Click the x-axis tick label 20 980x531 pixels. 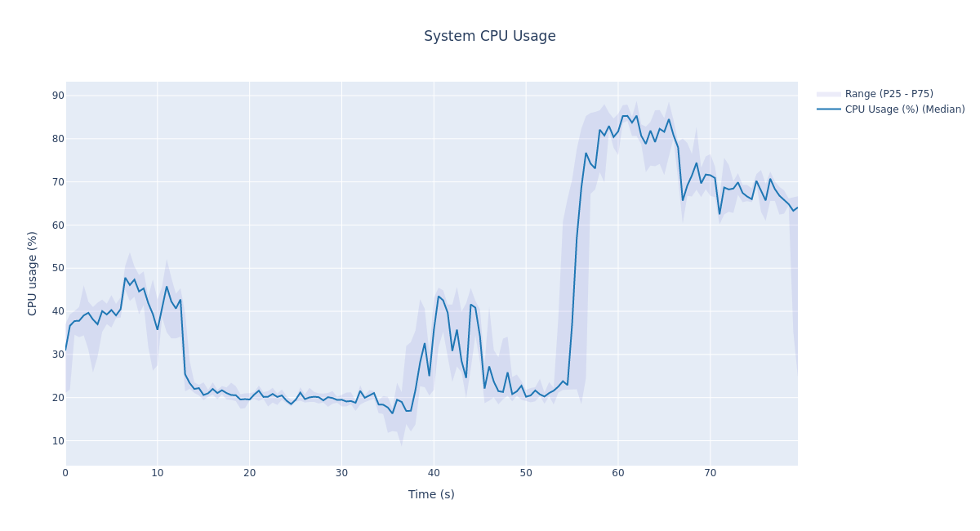250,473
